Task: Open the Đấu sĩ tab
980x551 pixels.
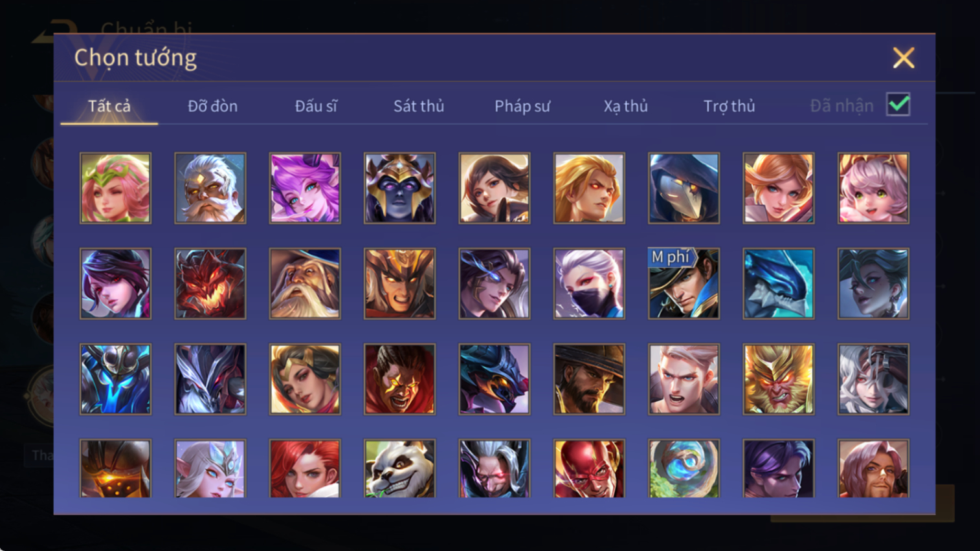Action: [316, 106]
